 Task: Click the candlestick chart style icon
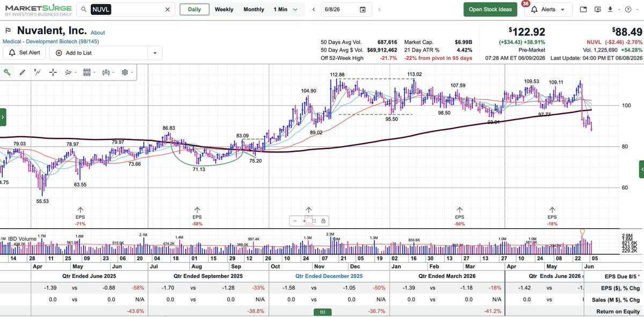point(106,72)
